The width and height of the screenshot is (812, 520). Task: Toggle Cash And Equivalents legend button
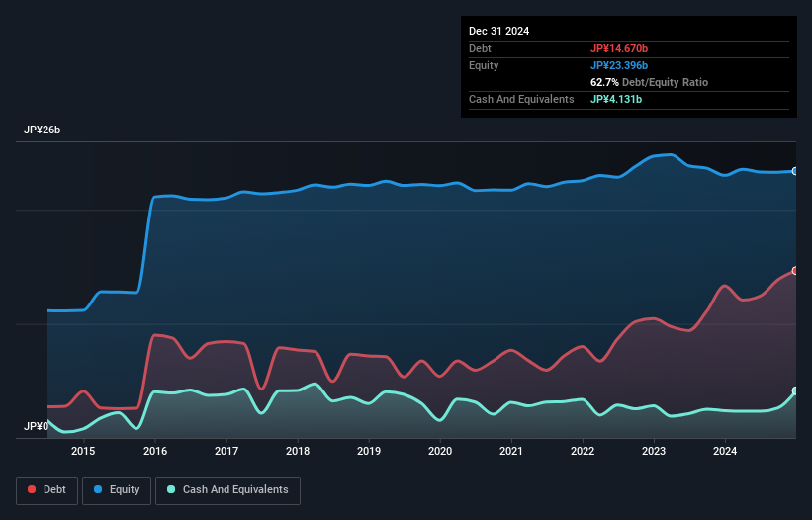click(x=227, y=490)
